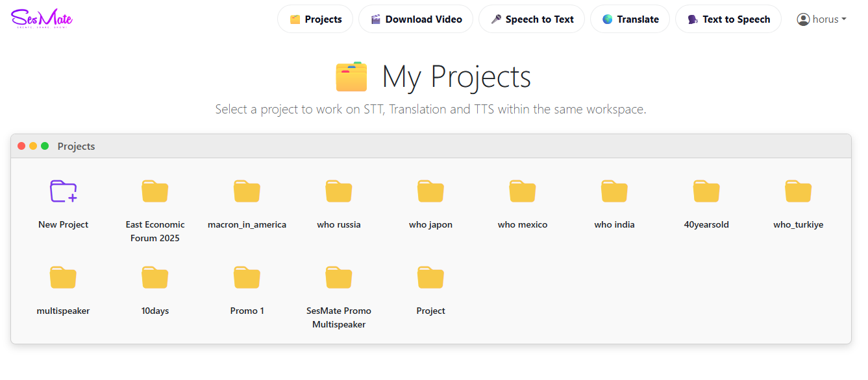This screenshot has height=380, width=868.
Task: Open the East Economic Forum 2025 project
Action: tap(155, 191)
